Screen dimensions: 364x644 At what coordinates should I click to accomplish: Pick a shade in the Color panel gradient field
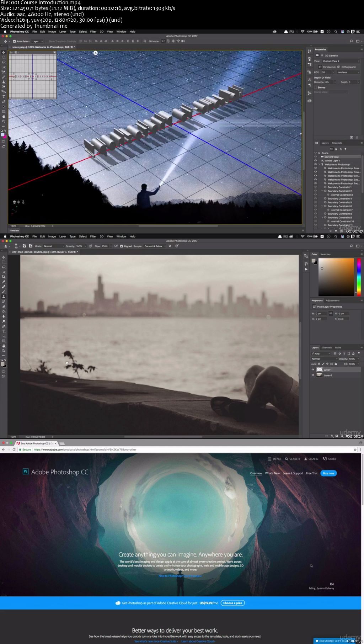336,277
